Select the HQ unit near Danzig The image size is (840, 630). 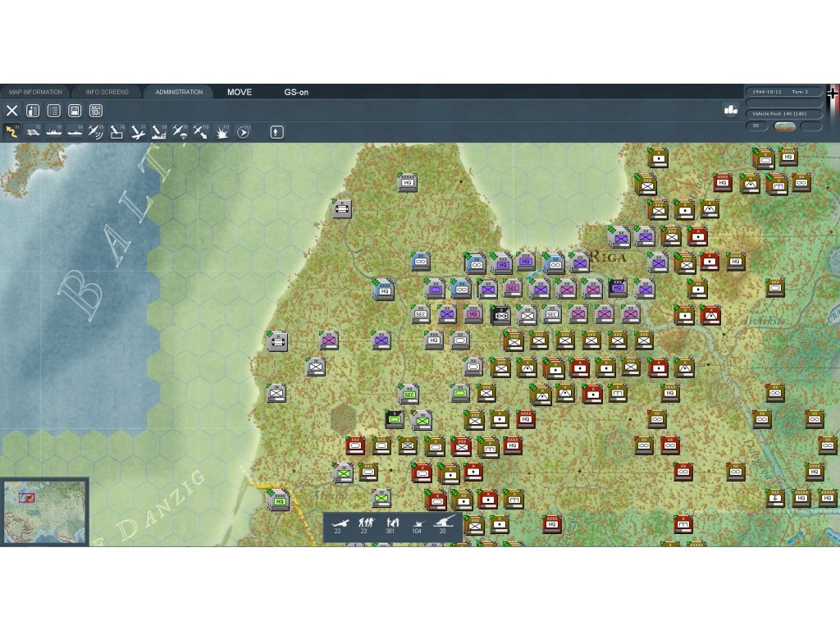279,499
